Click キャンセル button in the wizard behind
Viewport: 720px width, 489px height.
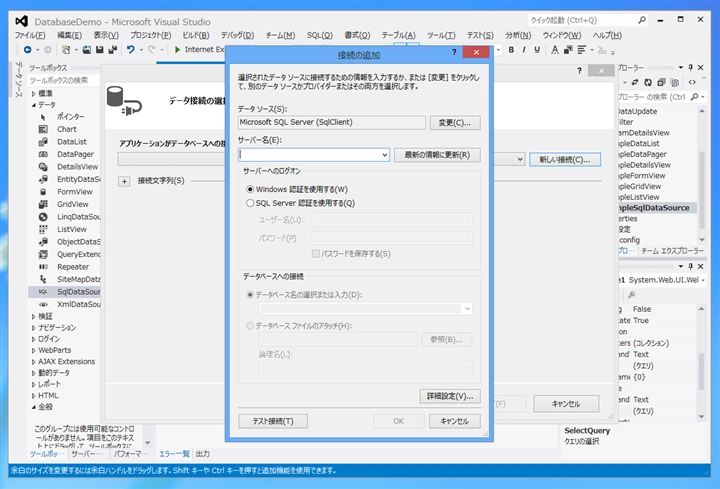(x=566, y=404)
